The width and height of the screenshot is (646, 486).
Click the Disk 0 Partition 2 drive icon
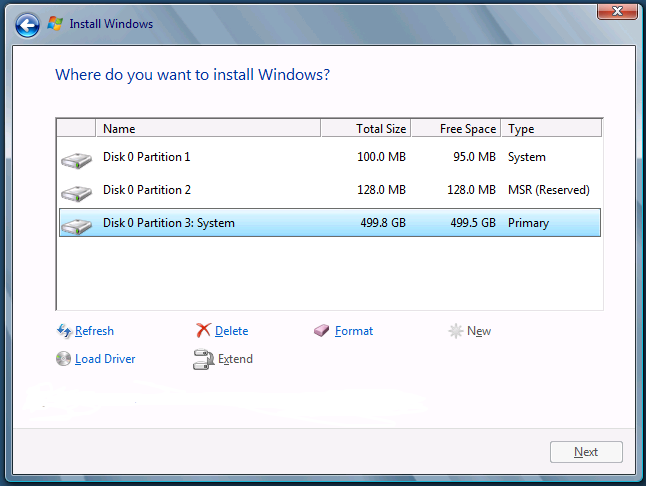(75, 192)
